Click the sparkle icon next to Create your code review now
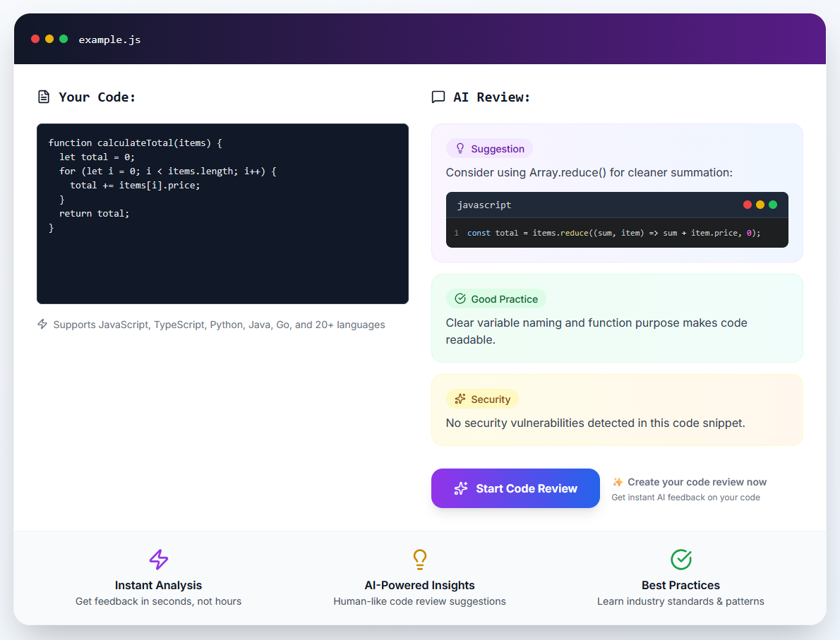The height and width of the screenshot is (640, 840). tap(617, 481)
